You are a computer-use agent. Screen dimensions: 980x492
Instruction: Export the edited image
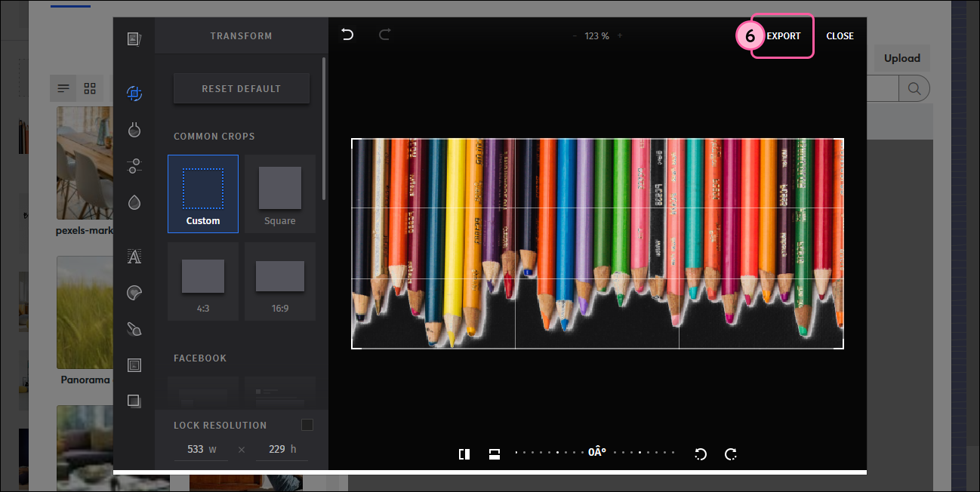coord(784,35)
